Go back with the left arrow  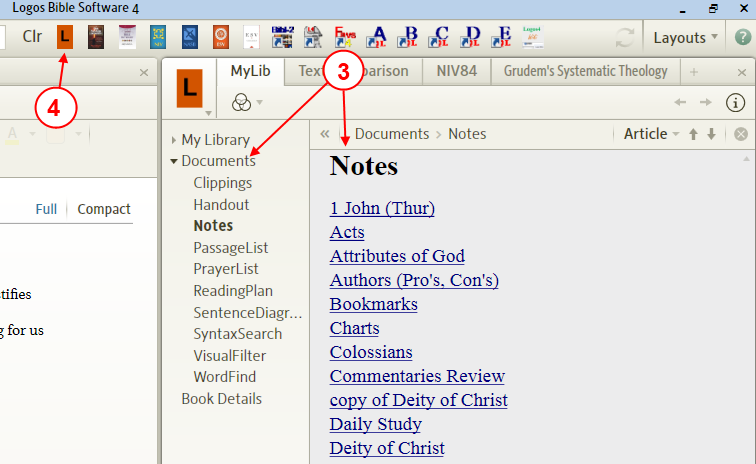point(680,102)
